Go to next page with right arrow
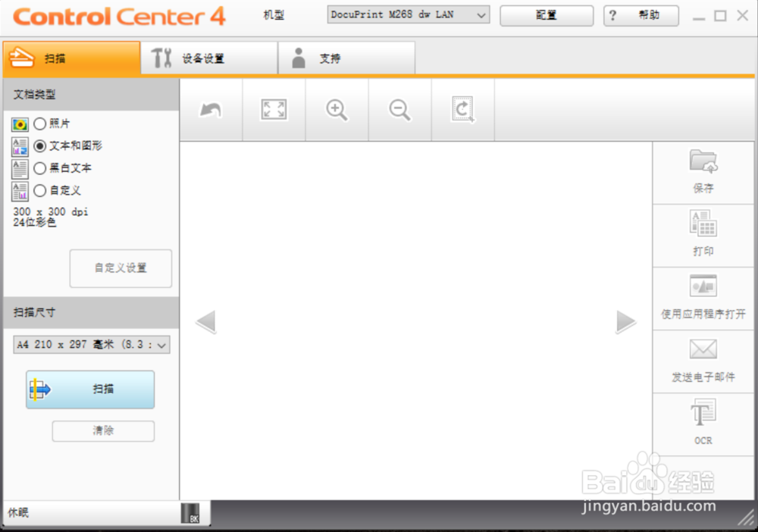758x532 pixels. [626, 322]
